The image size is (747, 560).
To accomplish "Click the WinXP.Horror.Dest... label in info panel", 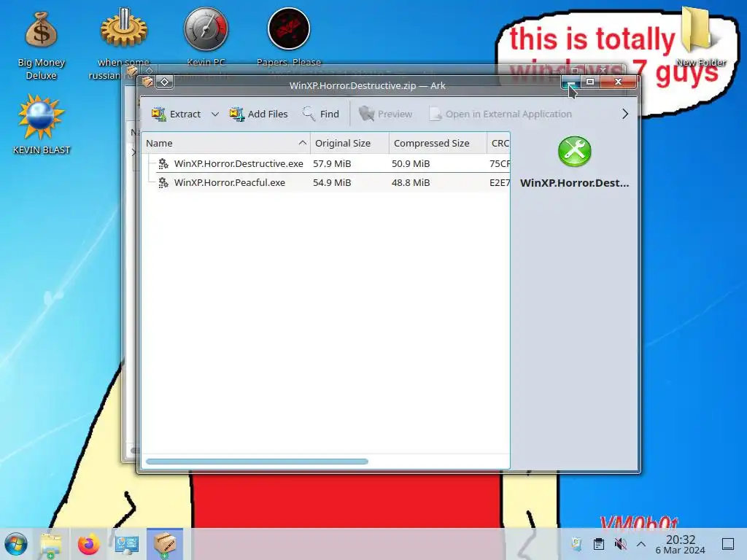I will point(575,183).
